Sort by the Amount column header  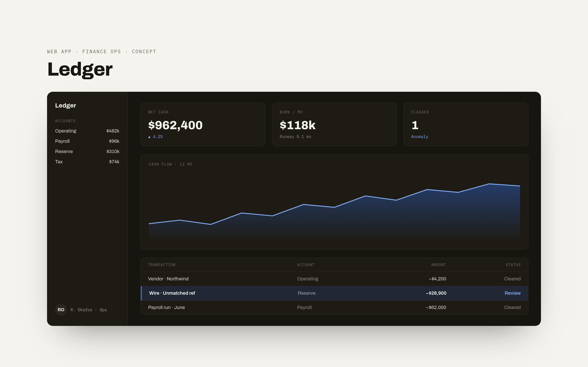438,265
